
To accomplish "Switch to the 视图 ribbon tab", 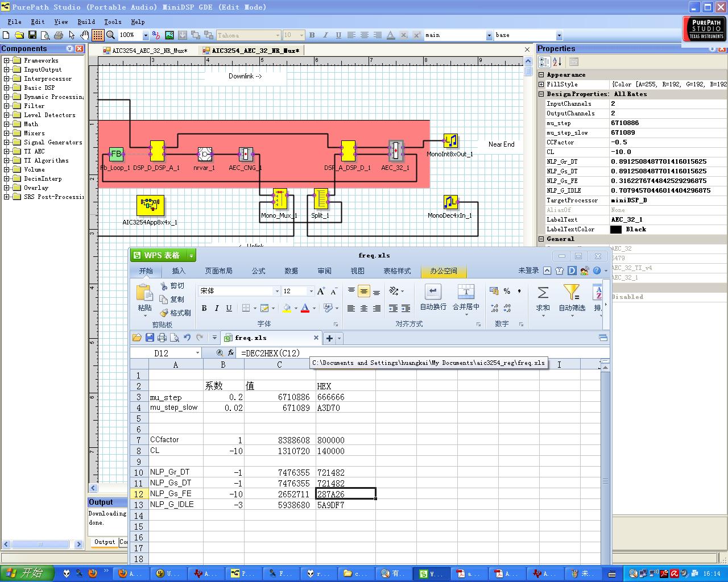I will click(357, 271).
